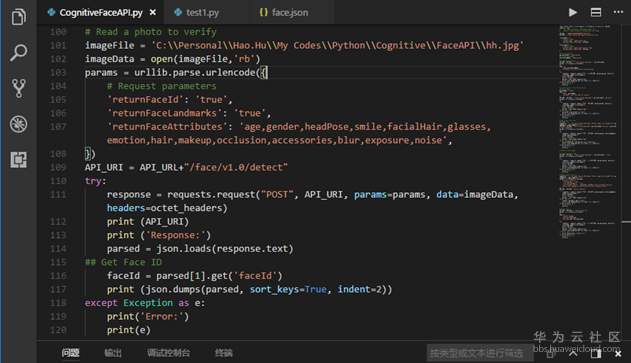Click the 'returnFaceLandmarks' key string

pos(165,113)
